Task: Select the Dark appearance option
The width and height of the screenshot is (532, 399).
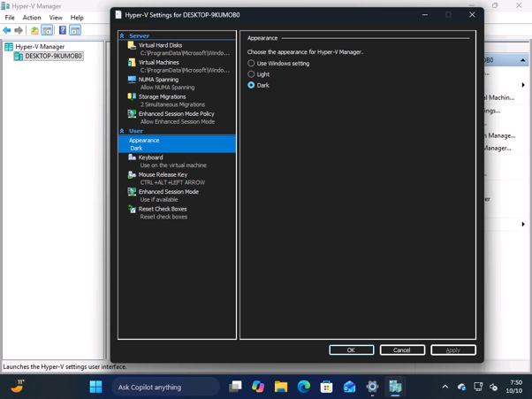Action: 251,85
